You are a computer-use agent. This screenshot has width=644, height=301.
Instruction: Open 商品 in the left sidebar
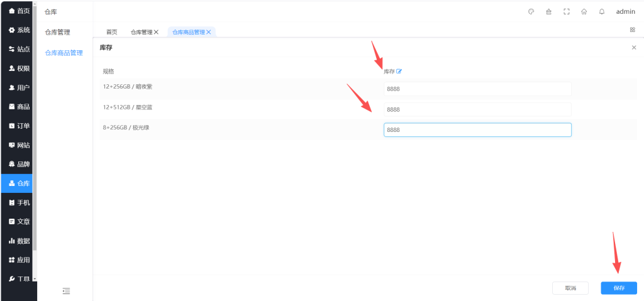19,107
